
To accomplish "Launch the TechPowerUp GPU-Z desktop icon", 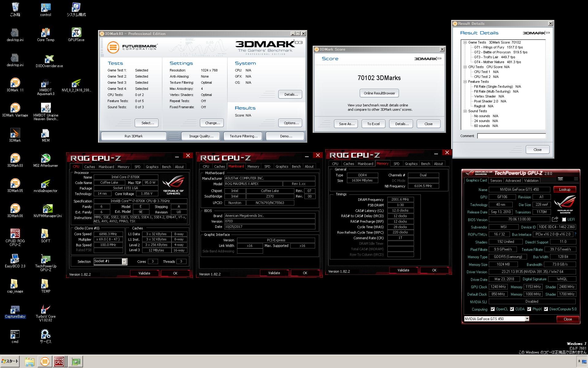I will (x=45, y=263).
